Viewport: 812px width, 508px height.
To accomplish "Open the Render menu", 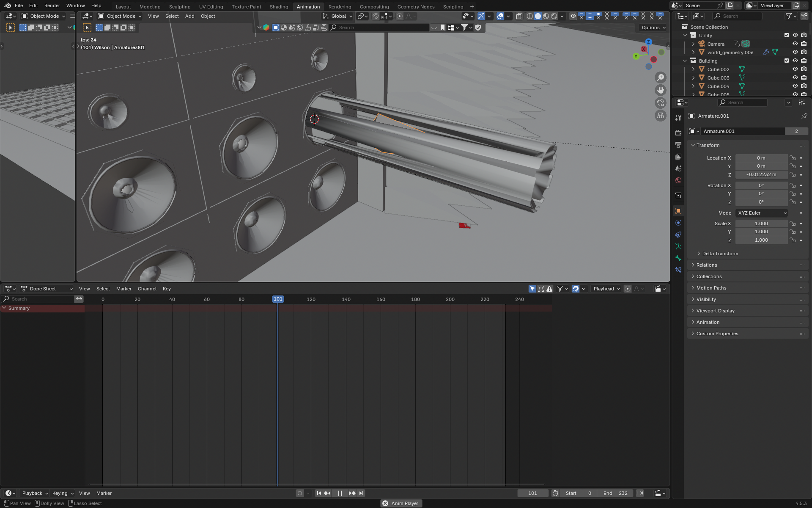I will [x=52, y=6].
